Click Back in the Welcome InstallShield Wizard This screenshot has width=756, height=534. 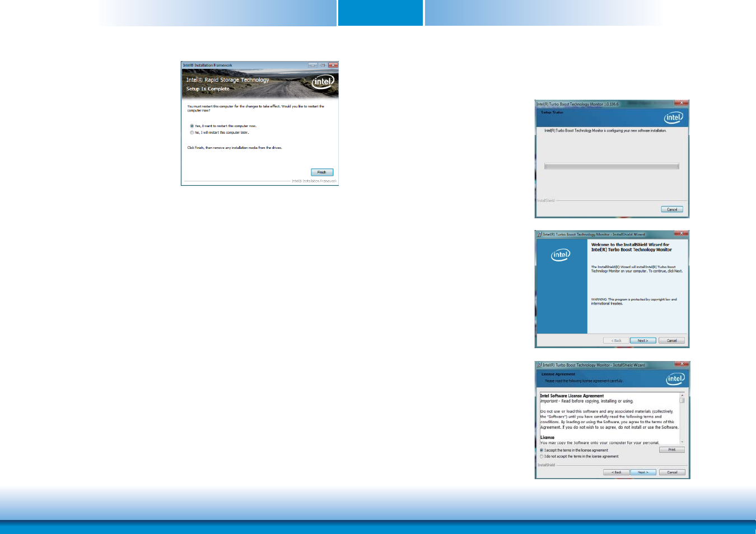616,340
